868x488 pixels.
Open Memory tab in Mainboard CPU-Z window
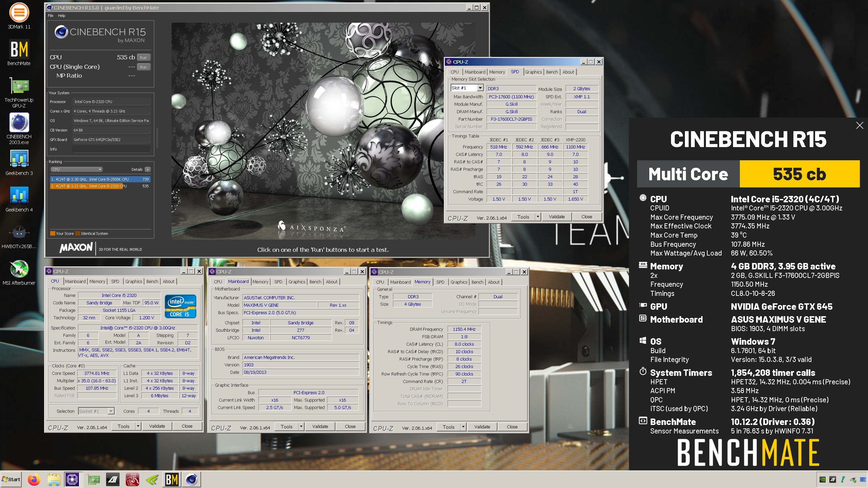coord(260,282)
